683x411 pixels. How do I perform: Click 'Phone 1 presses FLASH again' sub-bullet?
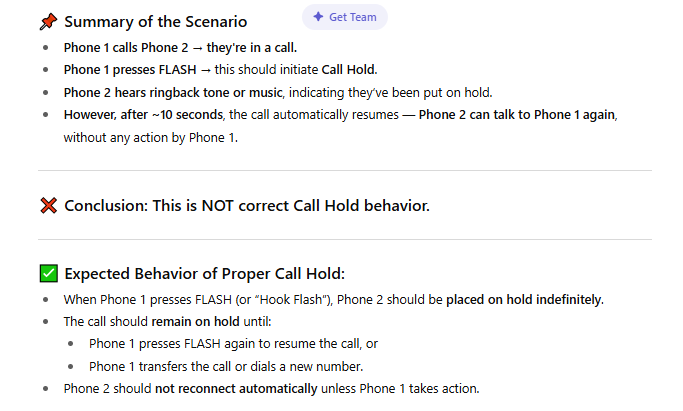click(233, 344)
